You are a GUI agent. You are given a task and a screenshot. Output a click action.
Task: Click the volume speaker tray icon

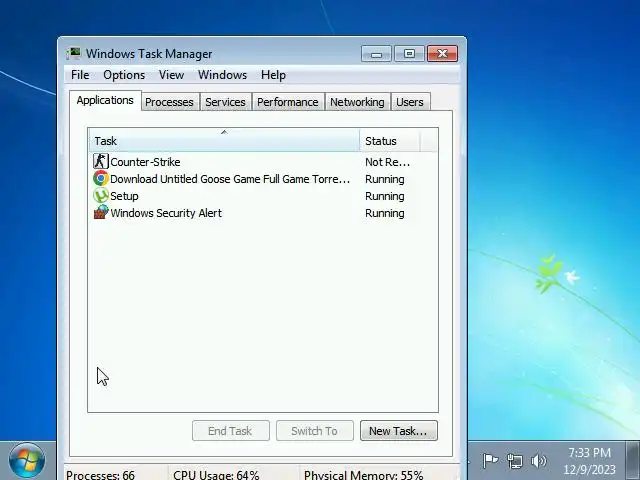[x=538, y=461]
